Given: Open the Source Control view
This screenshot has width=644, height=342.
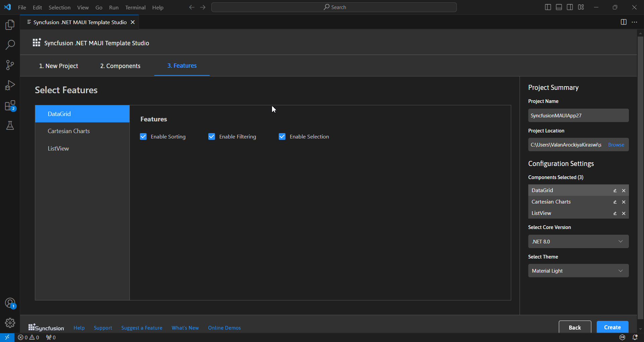Looking at the screenshot, I should [10, 65].
